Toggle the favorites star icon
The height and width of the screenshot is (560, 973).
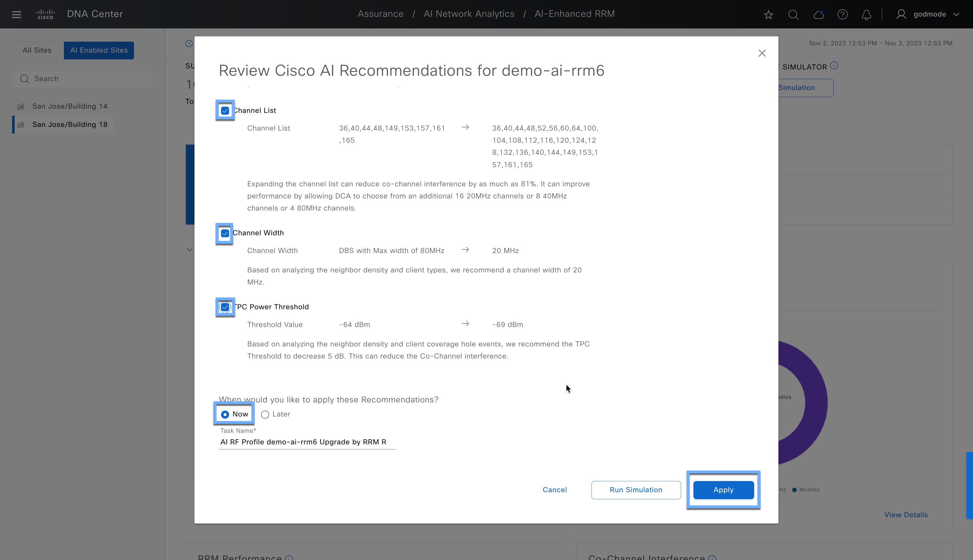click(768, 15)
